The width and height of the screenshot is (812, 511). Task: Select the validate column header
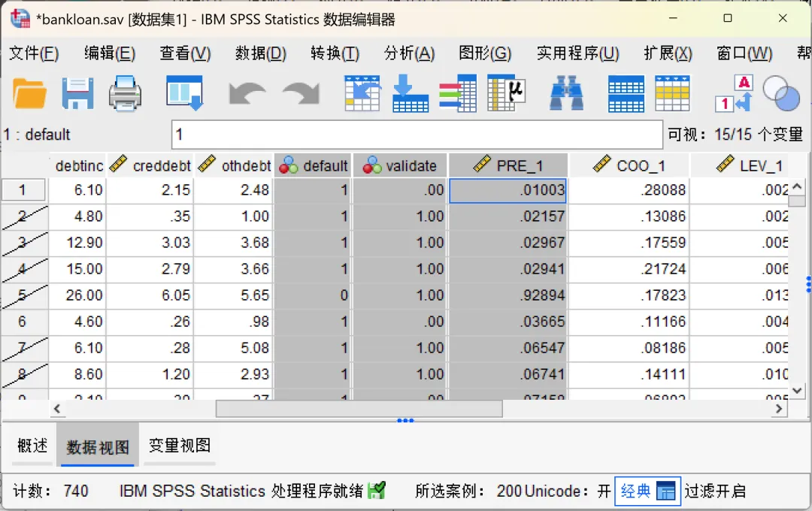click(400, 165)
